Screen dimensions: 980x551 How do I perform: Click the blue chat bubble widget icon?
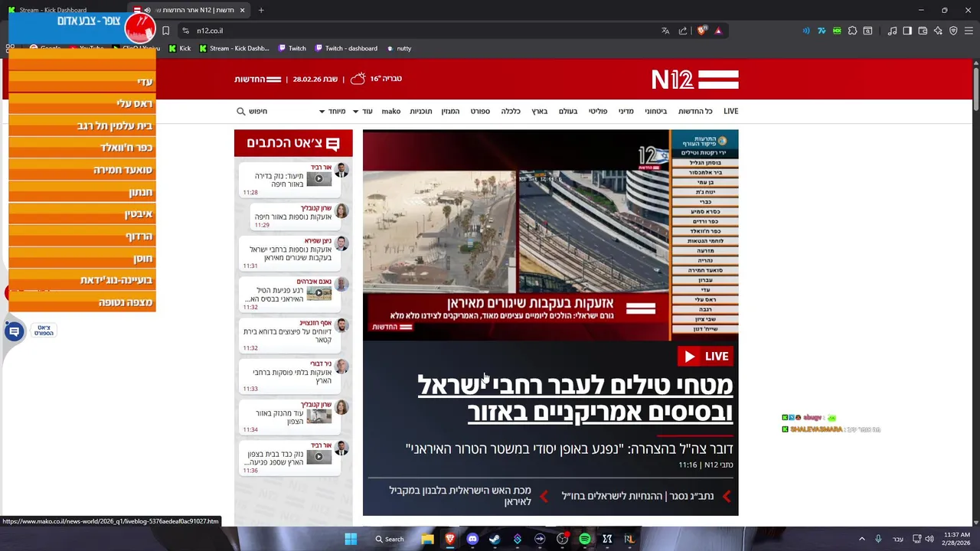pos(14,331)
